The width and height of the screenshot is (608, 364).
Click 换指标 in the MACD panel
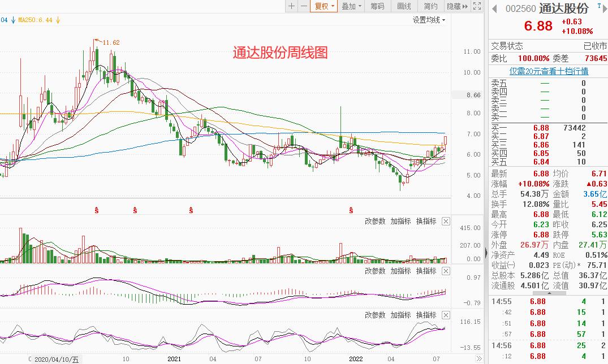click(x=426, y=271)
